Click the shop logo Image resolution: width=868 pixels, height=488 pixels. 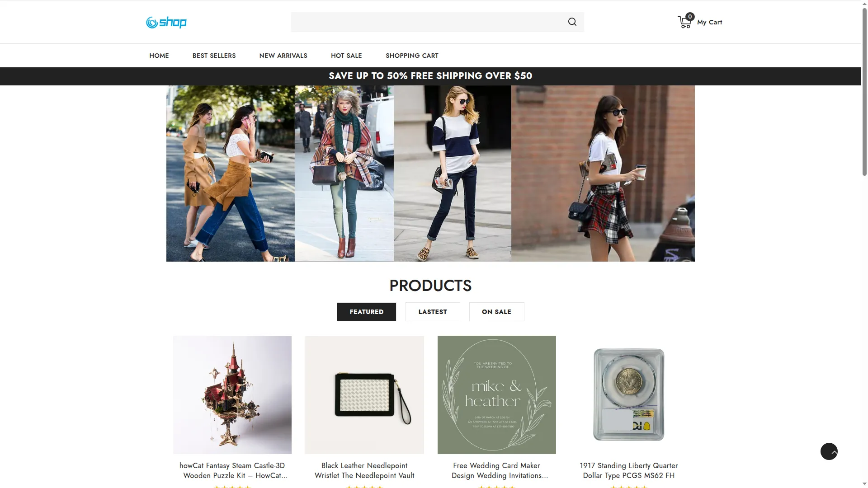tap(166, 22)
